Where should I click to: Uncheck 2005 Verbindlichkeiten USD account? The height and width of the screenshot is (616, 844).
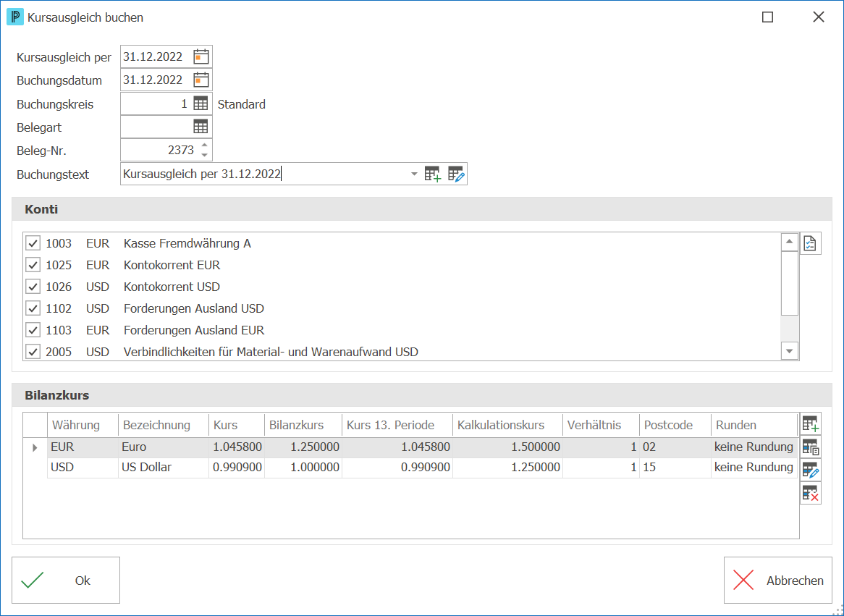[33, 352]
